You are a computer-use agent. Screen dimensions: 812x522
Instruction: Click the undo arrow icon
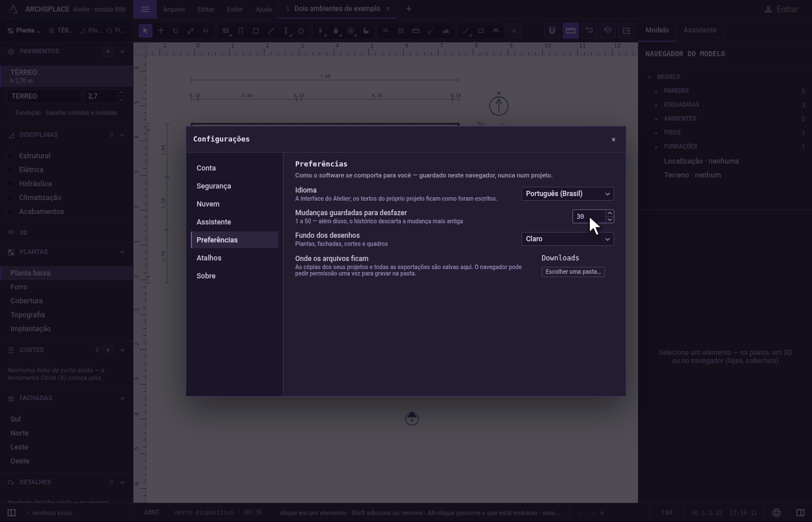click(x=589, y=30)
